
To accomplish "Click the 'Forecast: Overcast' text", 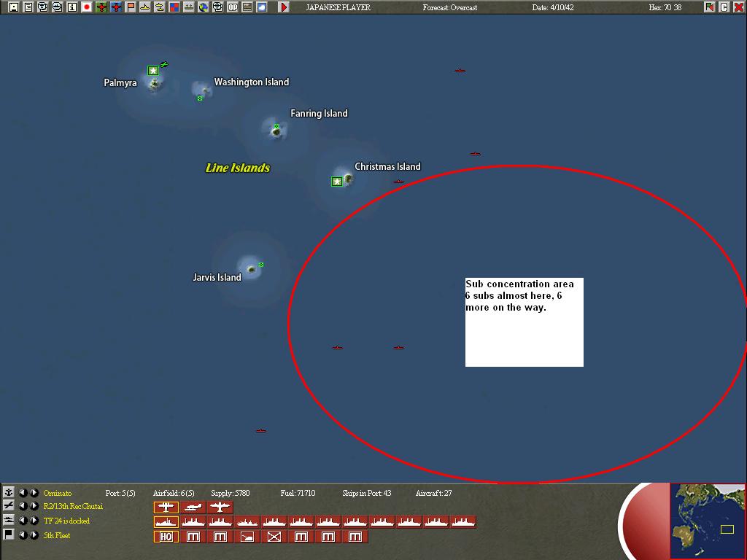I will (x=449, y=7).
